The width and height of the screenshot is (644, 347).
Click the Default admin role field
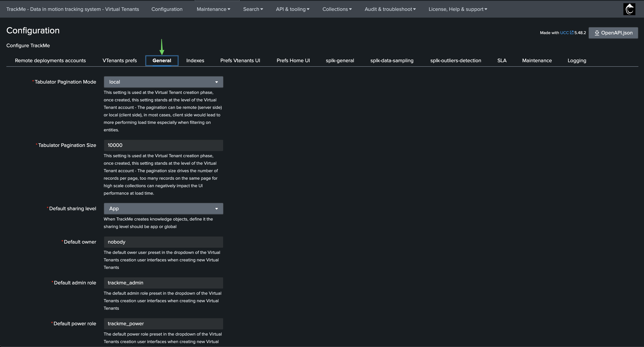tap(163, 283)
